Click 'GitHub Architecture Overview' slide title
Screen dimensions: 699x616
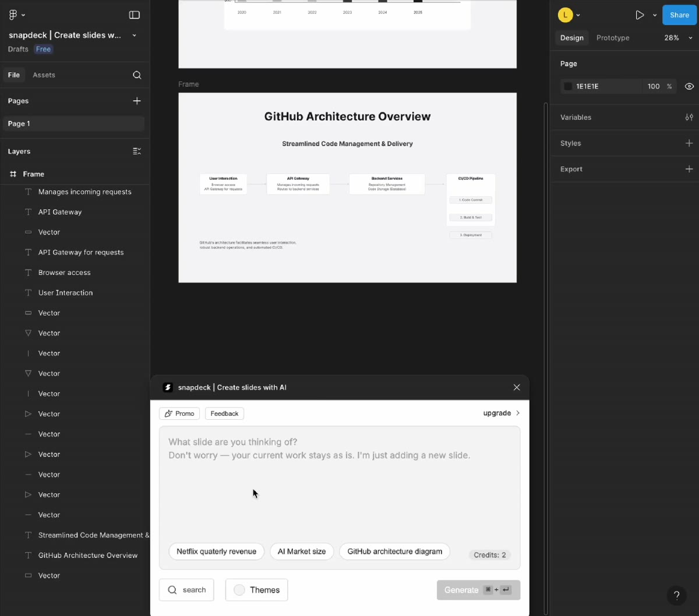point(347,116)
